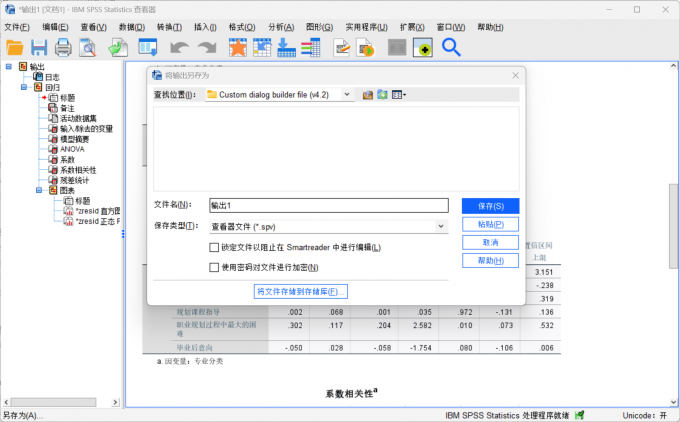
Task: Open the 图形(G) menu
Action: pos(319,27)
